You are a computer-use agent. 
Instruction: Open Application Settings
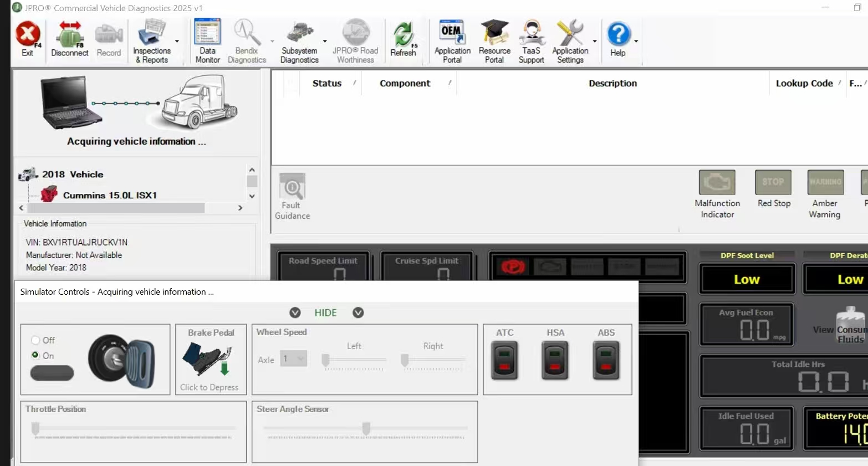[x=570, y=41]
